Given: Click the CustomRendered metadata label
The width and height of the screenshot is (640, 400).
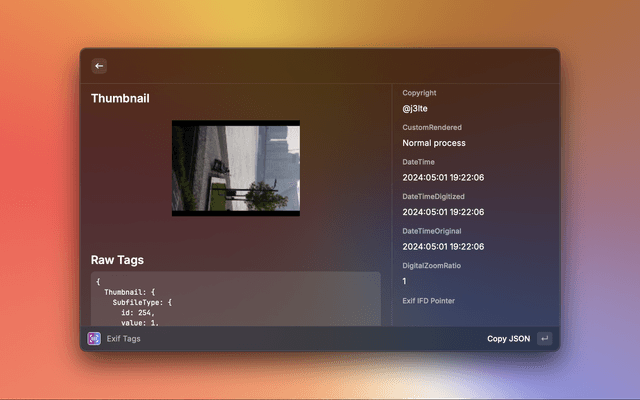Looking at the screenshot, I should 431,128.
